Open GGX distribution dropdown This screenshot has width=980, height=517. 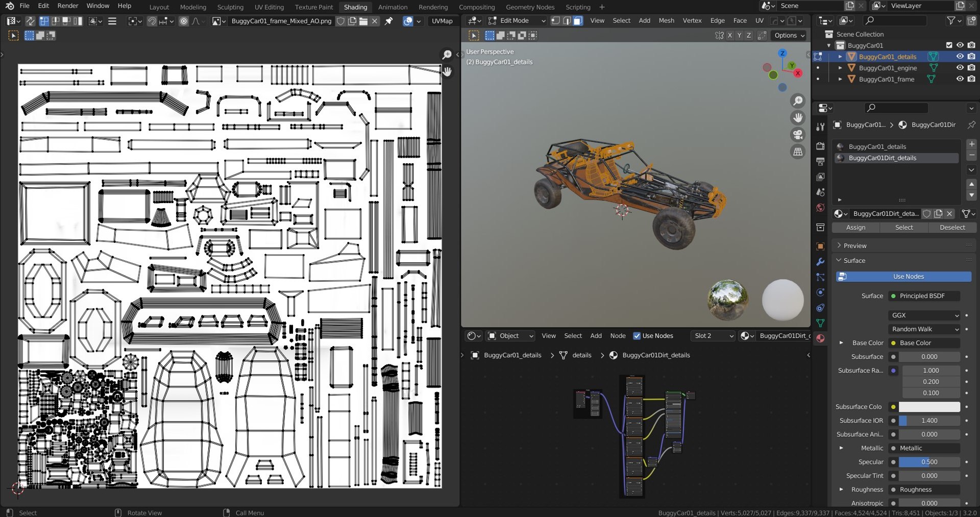(925, 315)
